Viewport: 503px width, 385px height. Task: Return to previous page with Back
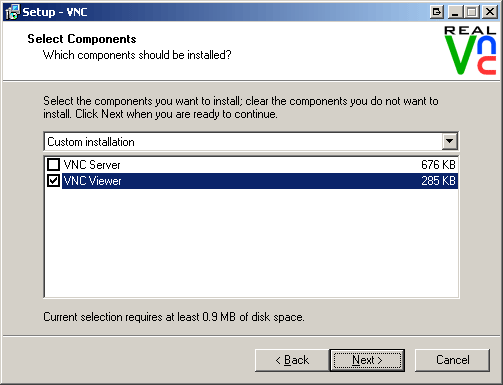292,360
